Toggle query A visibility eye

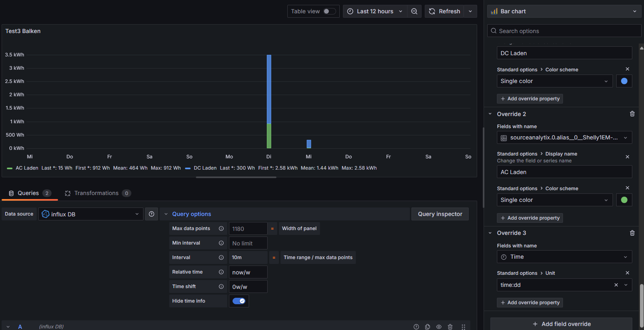tap(439, 327)
